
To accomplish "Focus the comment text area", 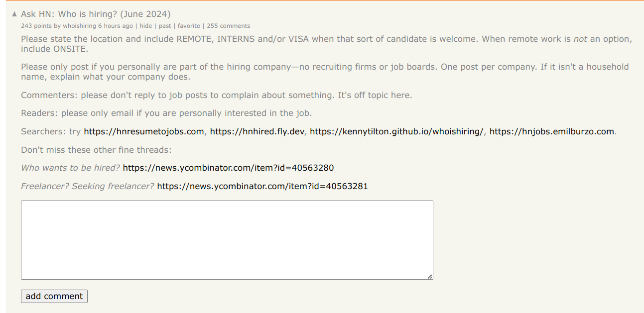I will [227, 240].
